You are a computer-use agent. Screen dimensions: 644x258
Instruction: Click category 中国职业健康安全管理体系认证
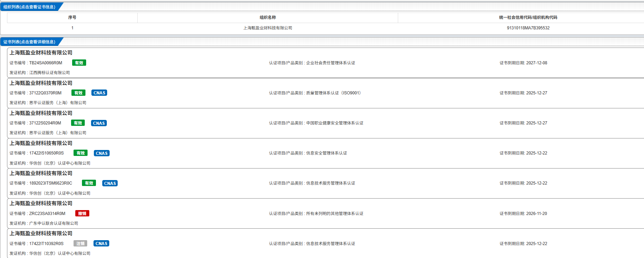pos(335,123)
